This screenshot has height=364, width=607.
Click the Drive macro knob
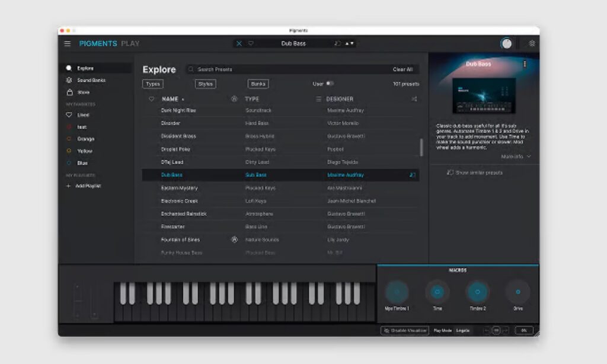(518, 292)
